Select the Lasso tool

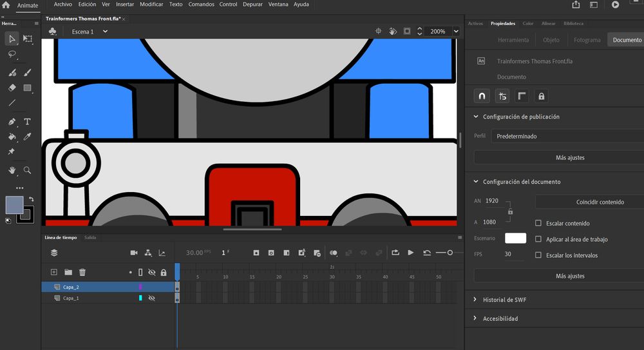(12, 55)
